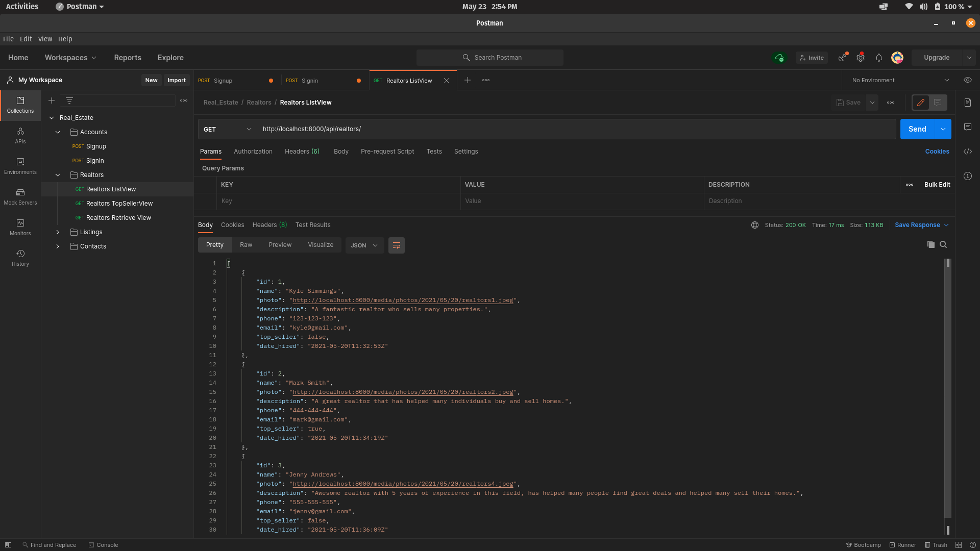Toggle environment quick look eye icon

[968, 80]
